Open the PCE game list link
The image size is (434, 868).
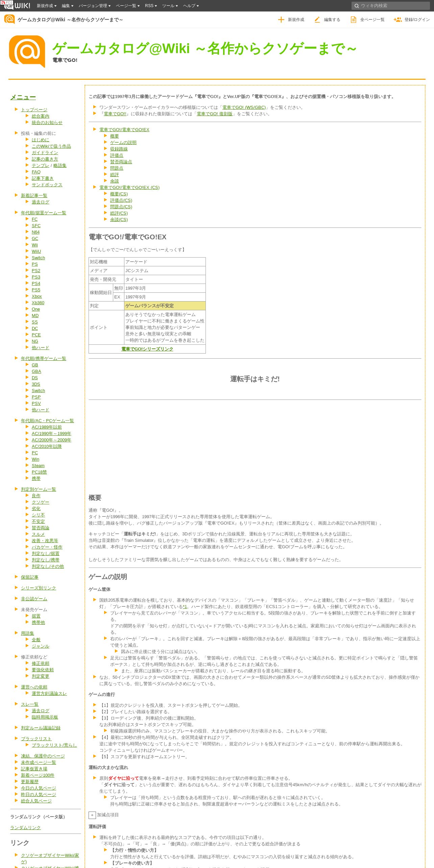coord(36,335)
